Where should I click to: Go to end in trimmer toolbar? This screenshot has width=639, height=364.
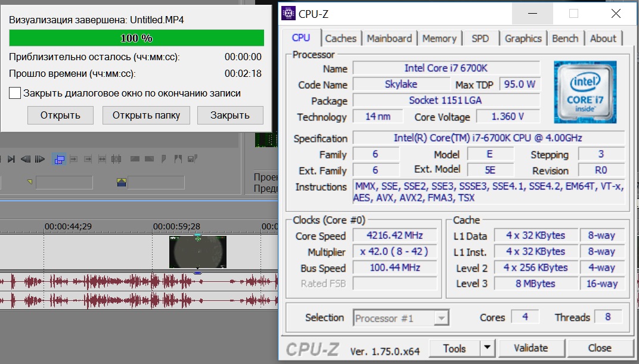(11, 159)
